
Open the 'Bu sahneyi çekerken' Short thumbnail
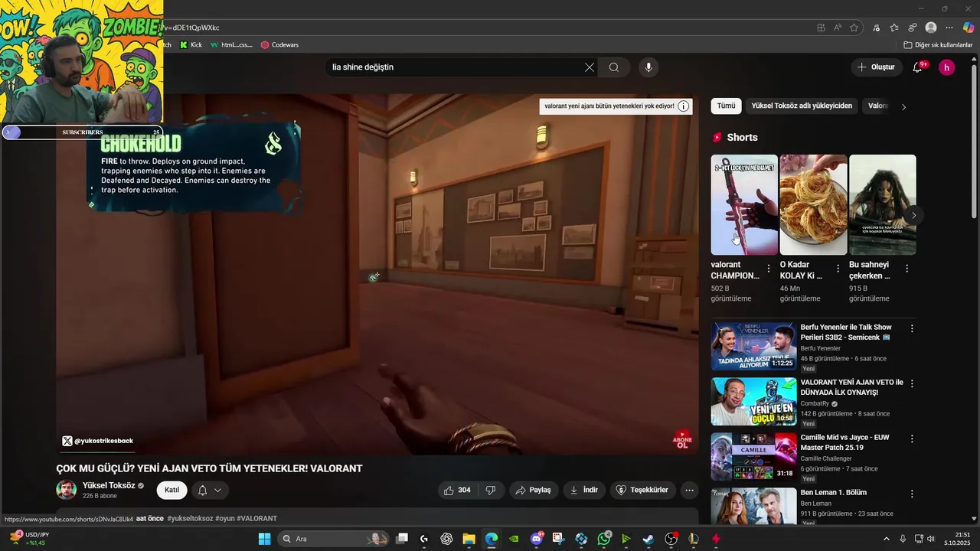click(882, 205)
